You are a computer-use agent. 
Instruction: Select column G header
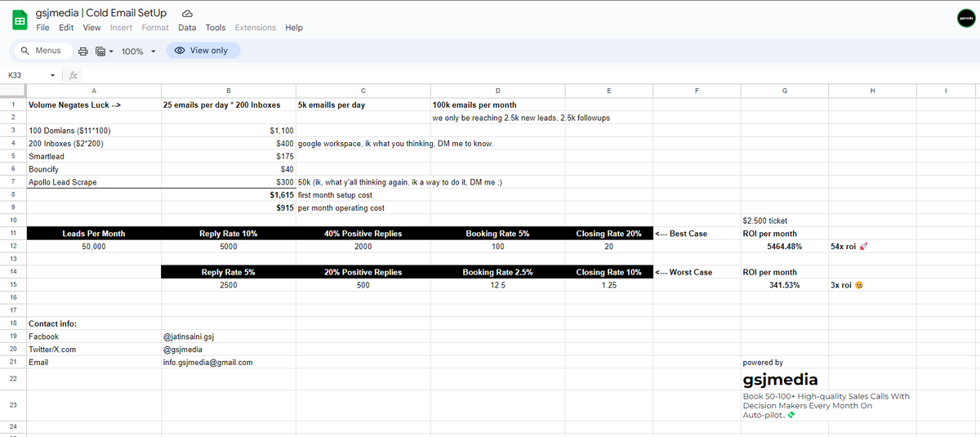tap(784, 91)
